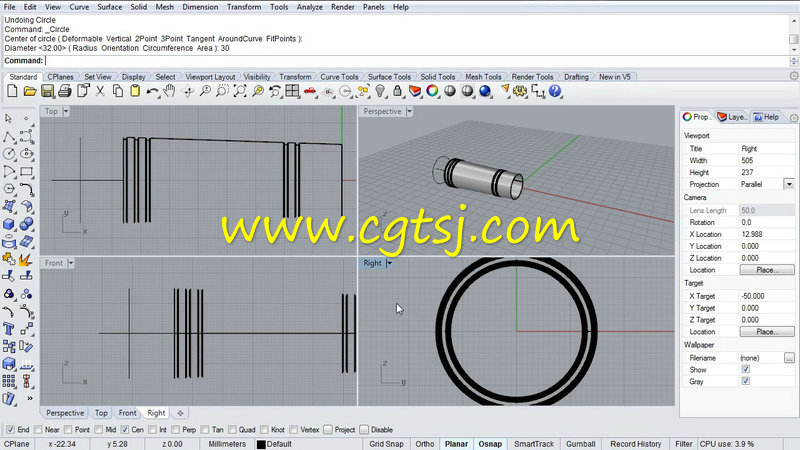
Task: Toggle the Disable osnap checkbox
Action: coord(364,430)
